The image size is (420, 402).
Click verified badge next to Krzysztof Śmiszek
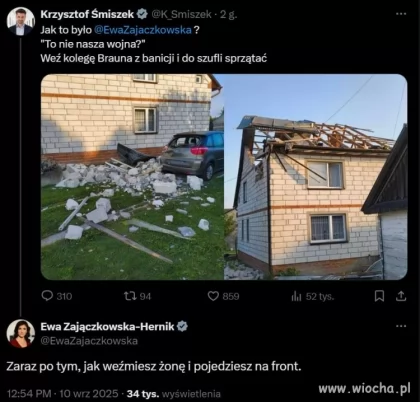(143, 14)
